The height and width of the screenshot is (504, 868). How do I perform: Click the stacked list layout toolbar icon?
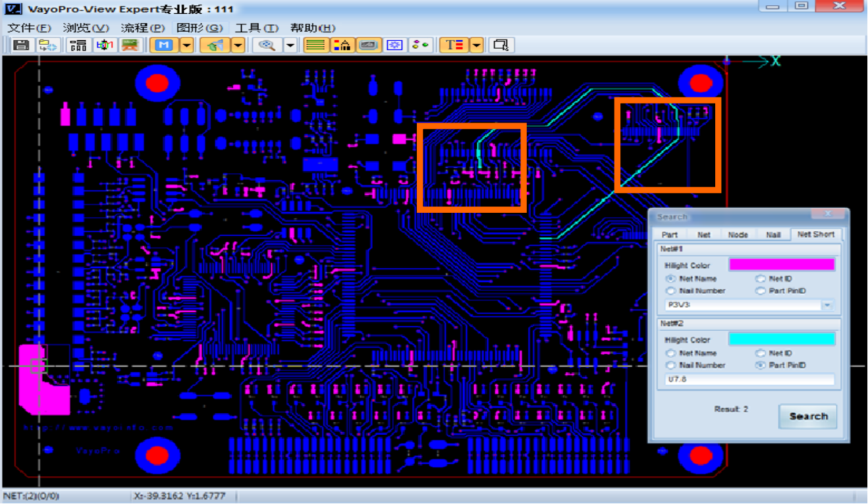(x=79, y=45)
